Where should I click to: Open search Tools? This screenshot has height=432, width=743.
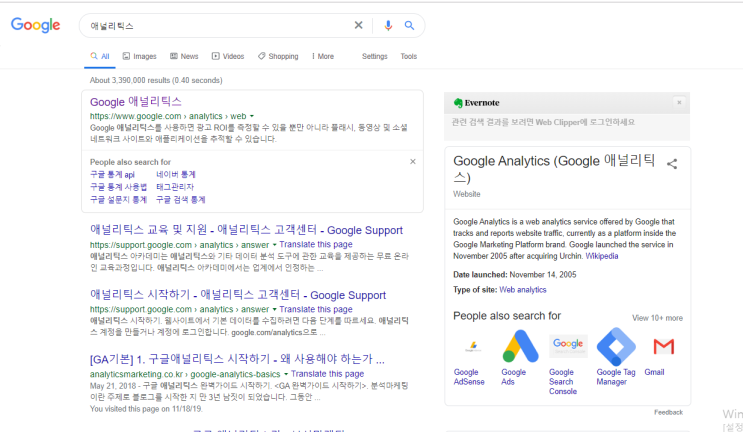click(x=408, y=56)
